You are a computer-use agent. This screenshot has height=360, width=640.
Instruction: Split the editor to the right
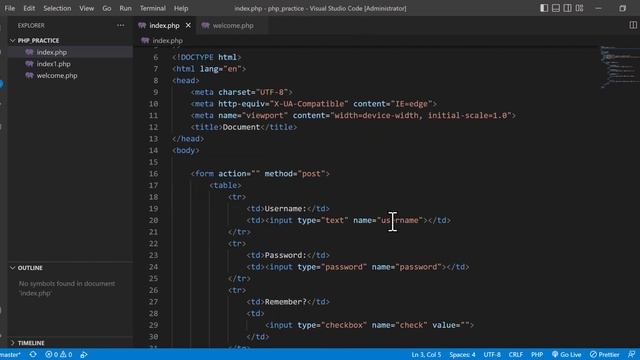[x=633, y=25]
